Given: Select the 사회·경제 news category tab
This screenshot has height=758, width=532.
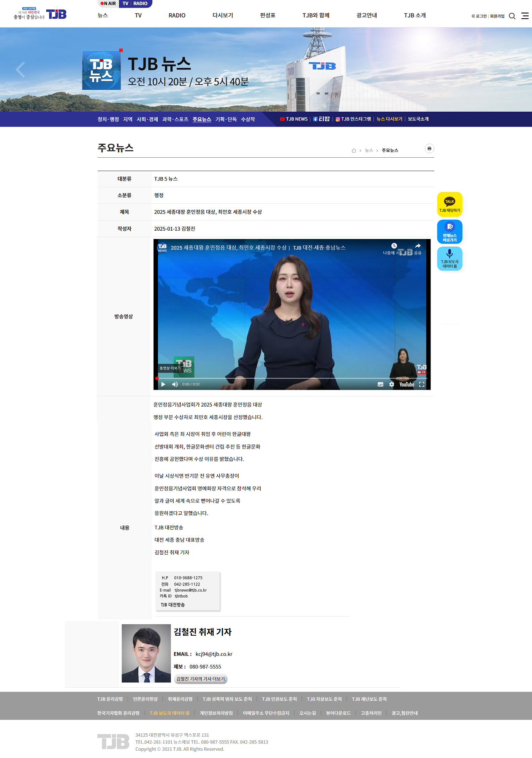Looking at the screenshot, I should [x=147, y=119].
